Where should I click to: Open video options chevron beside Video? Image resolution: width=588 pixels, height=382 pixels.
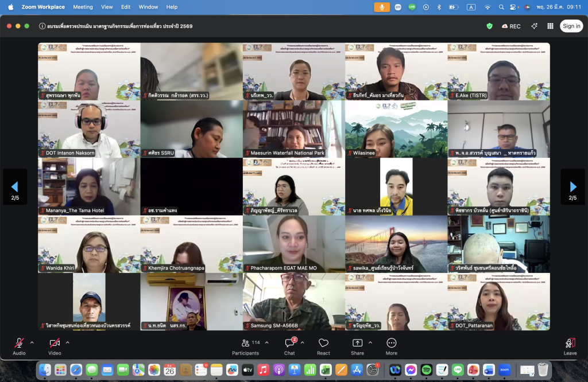point(67,342)
